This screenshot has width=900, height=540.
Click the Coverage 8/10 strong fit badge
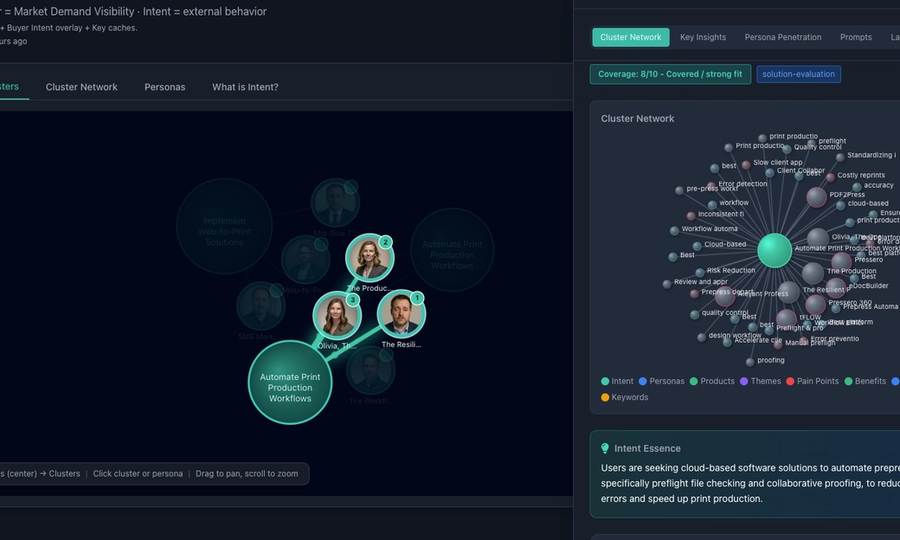(670, 74)
